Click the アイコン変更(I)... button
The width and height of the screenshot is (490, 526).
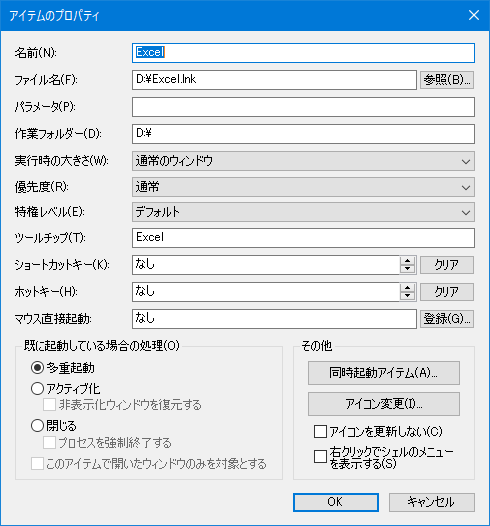384,404
